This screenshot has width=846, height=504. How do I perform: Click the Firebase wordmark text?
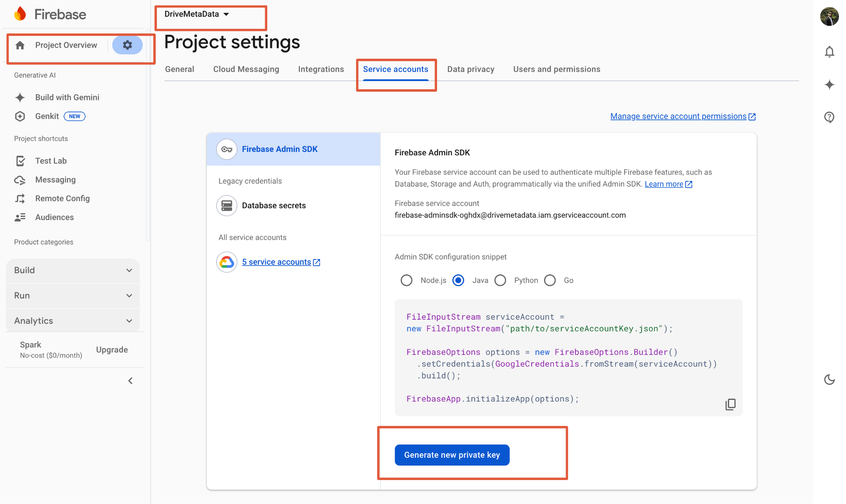coord(60,14)
